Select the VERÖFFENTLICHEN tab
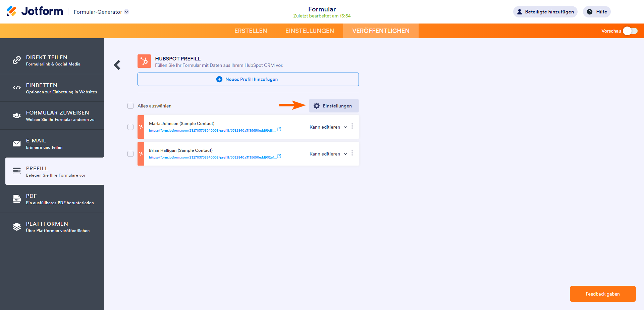Viewport: 644px width, 310px height. pos(381,31)
